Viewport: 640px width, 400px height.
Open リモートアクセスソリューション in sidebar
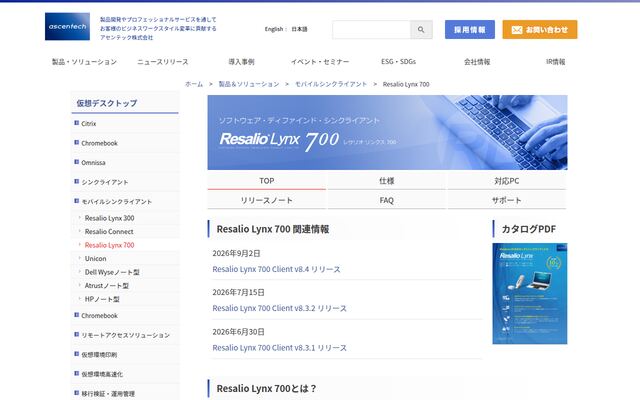125,335
